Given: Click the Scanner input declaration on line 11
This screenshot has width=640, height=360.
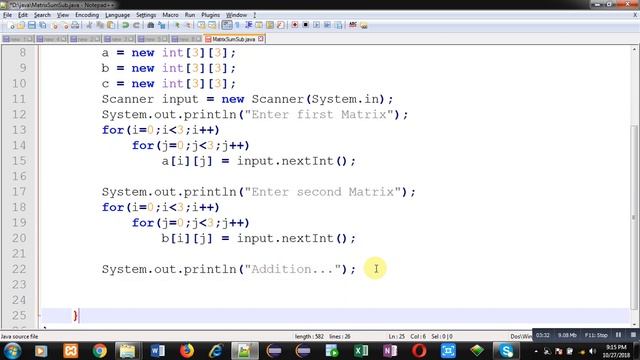Looking at the screenshot, I should (x=247, y=99).
